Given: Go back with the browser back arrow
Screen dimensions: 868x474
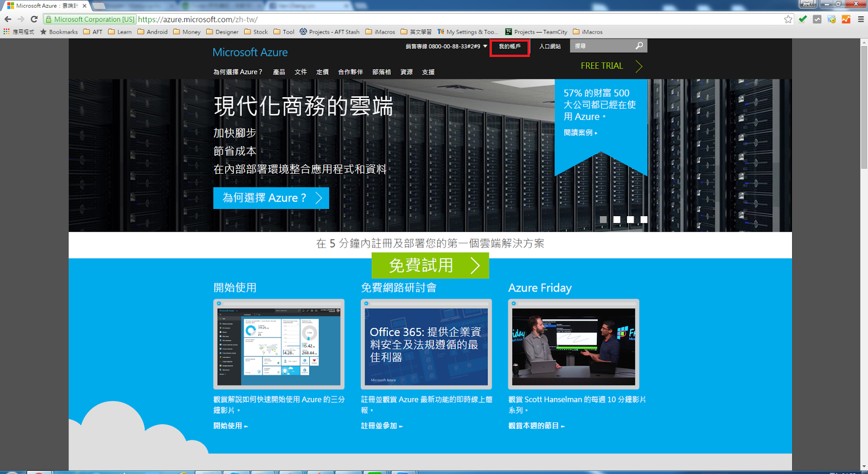Looking at the screenshot, I should (8, 19).
